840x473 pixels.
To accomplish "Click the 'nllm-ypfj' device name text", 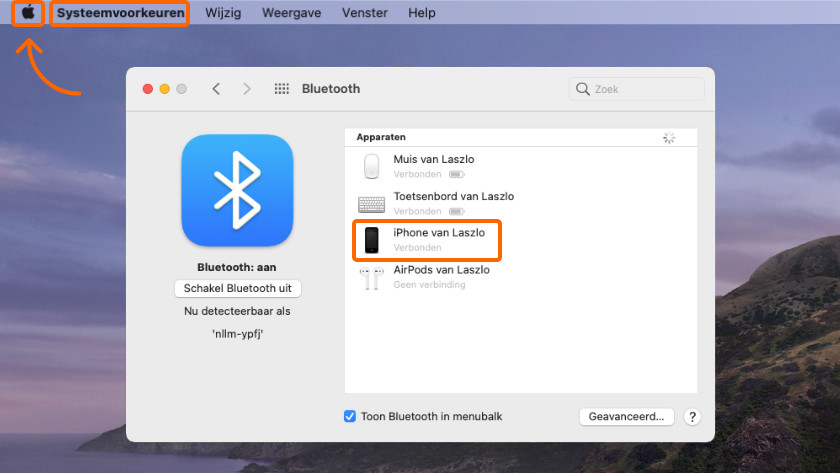I will click(x=238, y=334).
